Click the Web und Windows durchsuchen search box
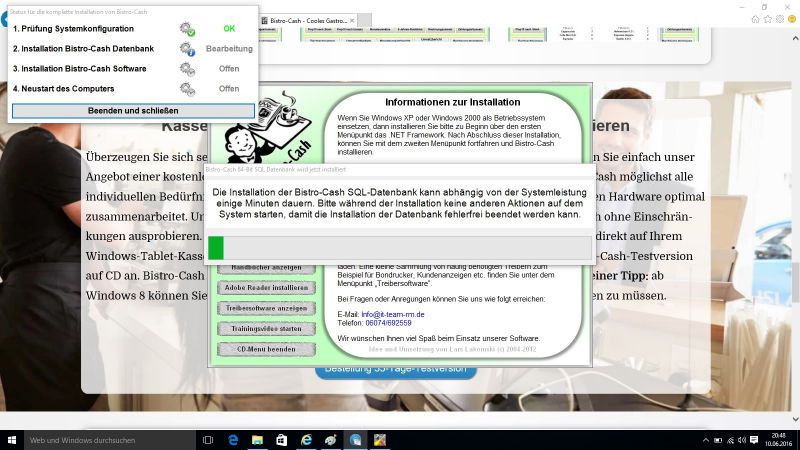800x450 pixels. [x=110, y=440]
